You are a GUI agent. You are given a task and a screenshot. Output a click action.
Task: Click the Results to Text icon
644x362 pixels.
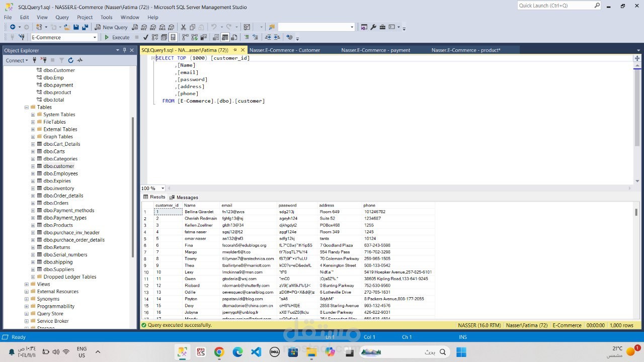pyautogui.click(x=216, y=37)
